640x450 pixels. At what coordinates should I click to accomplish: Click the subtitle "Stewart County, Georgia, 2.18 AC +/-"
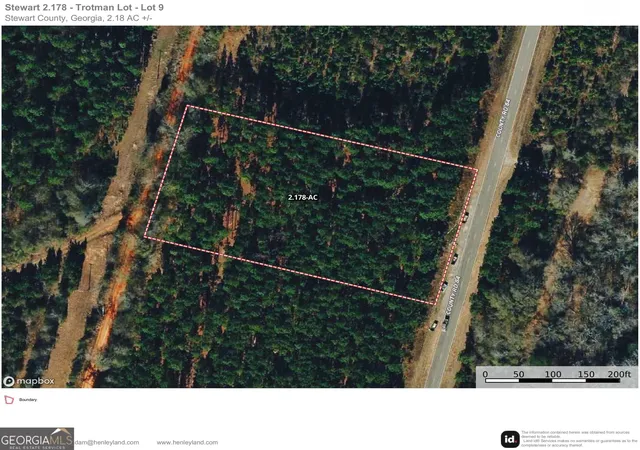78,18
